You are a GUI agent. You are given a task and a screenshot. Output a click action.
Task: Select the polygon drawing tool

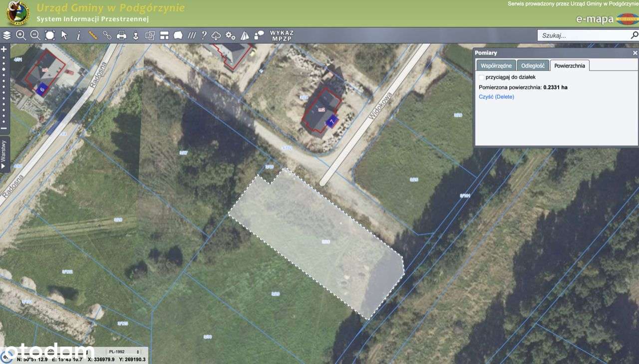178,35
